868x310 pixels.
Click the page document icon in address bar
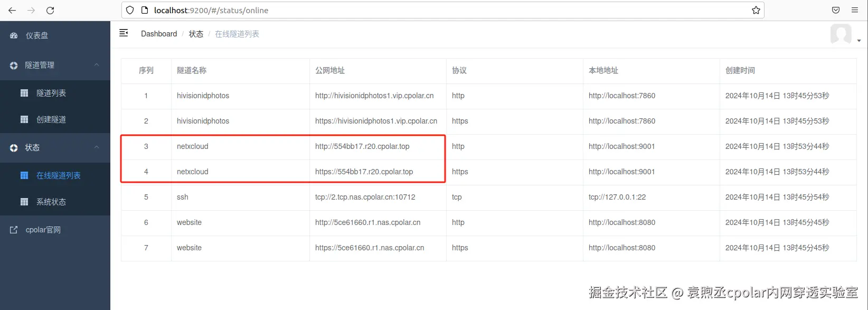pos(145,10)
